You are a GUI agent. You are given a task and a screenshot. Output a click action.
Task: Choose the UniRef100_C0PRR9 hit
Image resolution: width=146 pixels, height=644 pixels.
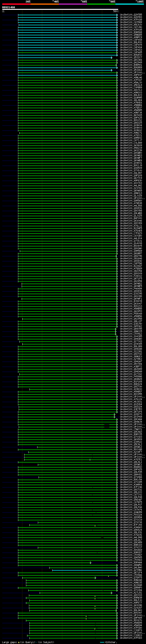(x=131, y=88)
